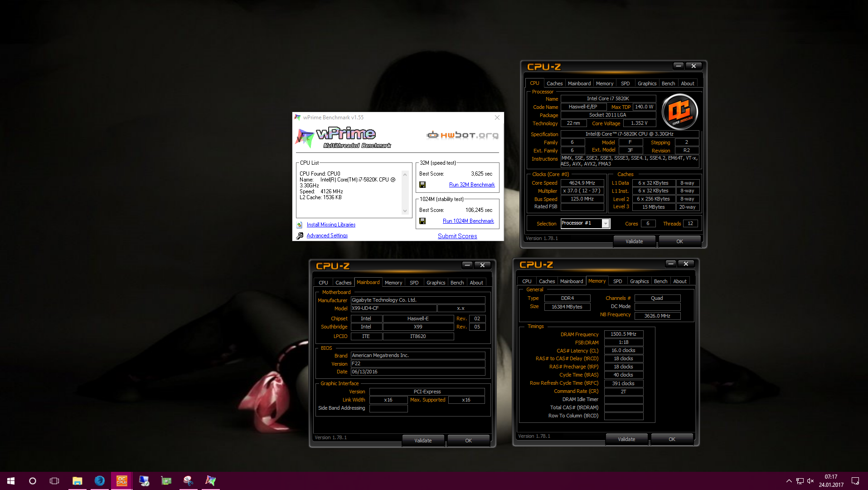
Task: Click the Run 1024M Benchmark link
Action: (468, 221)
